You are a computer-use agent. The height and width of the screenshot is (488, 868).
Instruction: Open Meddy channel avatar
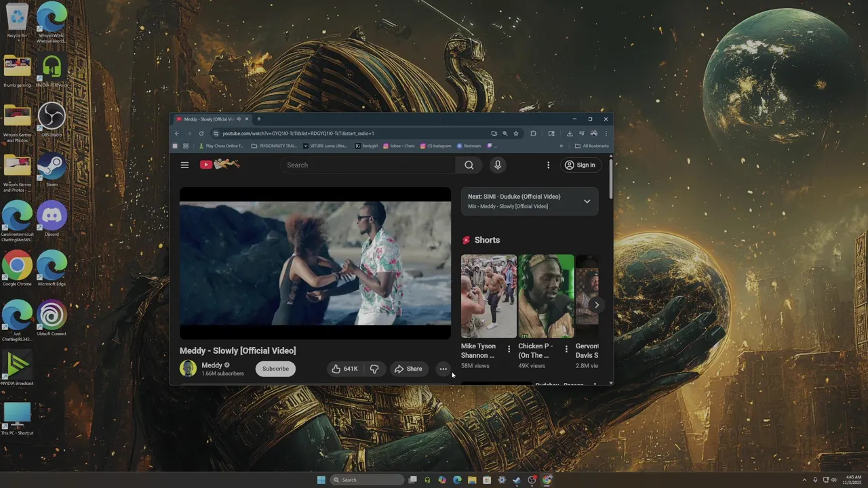click(188, 369)
